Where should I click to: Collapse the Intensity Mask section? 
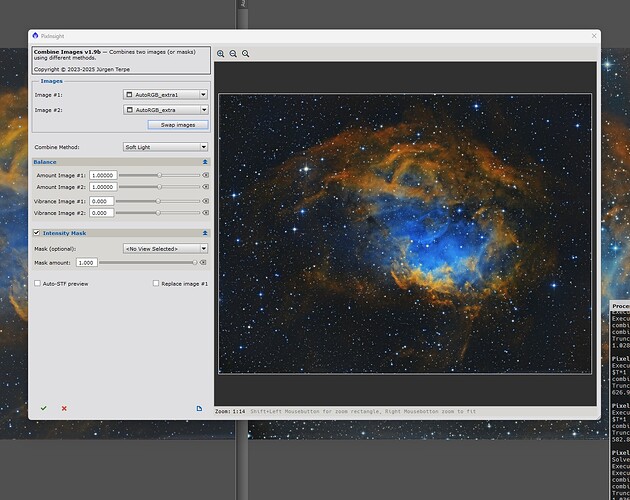tap(205, 233)
